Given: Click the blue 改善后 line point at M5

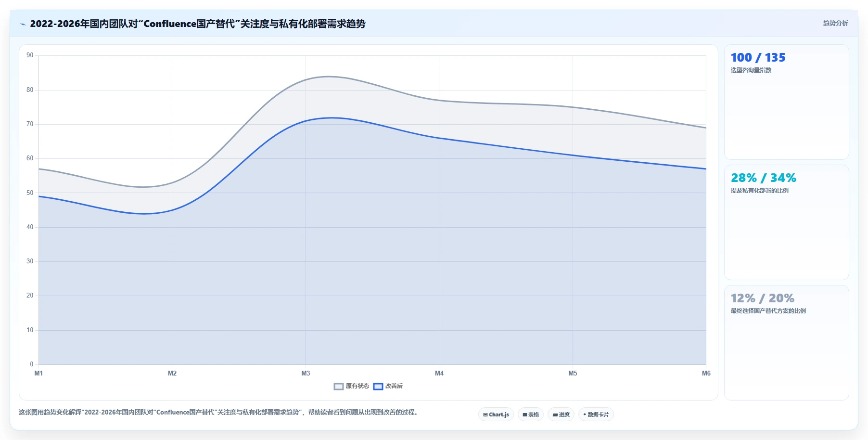Looking at the screenshot, I should (x=573, y=155).
